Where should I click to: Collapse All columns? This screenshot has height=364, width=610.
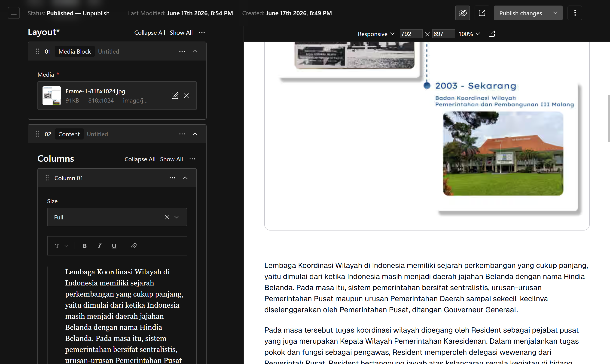click(140, 159)
